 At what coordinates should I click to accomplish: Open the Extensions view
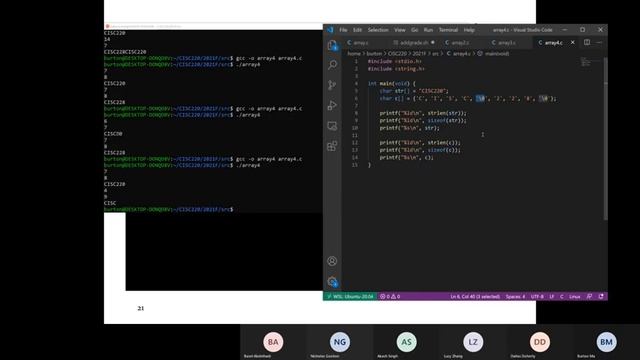point(332,146)
